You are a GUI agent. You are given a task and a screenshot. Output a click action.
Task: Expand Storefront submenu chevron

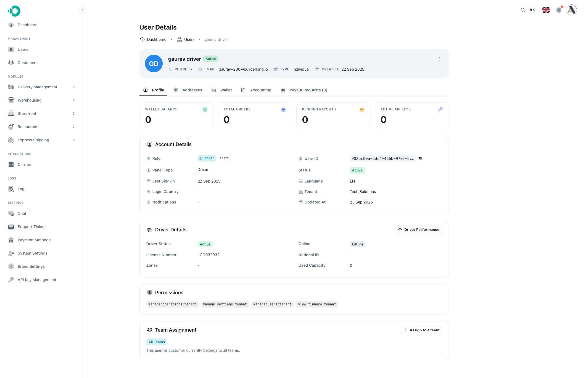point(74,113)
